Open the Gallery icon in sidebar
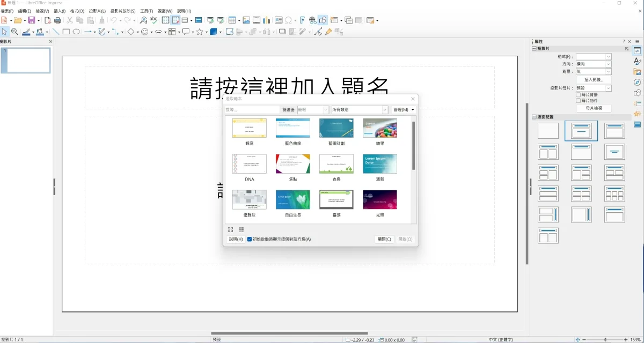This screenshot has width=644, height=343. 637,72
